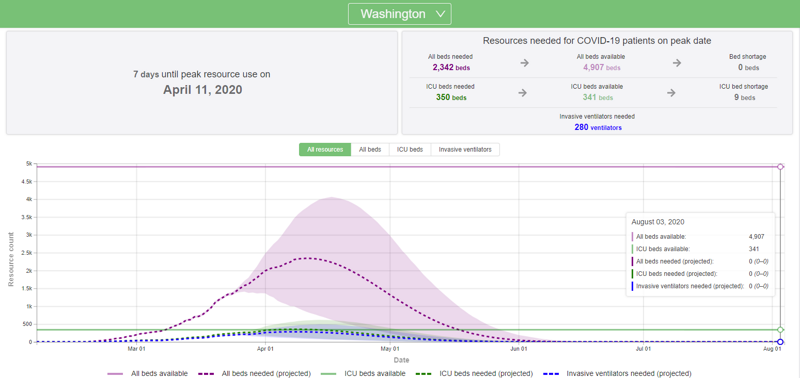Click the arrow between All beds needed and available
The height and width of the screenshot is (378, 800).
point(524,63)
